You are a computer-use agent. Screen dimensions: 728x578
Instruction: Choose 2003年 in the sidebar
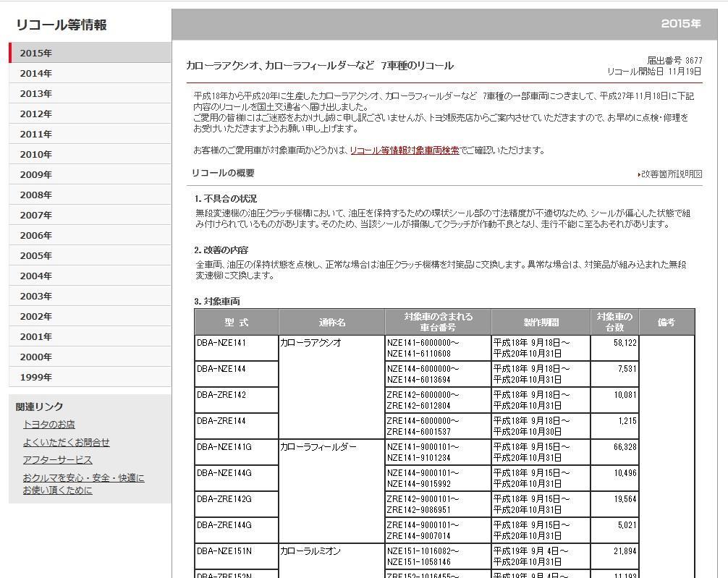(x=90, y=296)
